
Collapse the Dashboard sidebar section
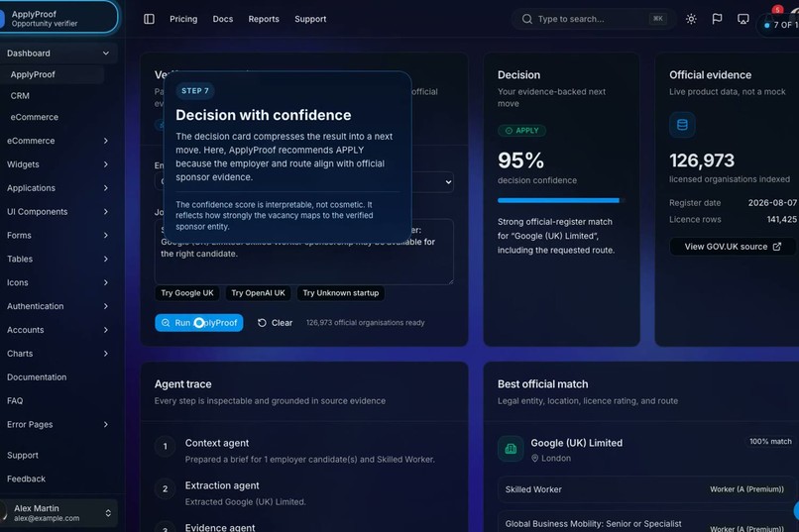58,53
